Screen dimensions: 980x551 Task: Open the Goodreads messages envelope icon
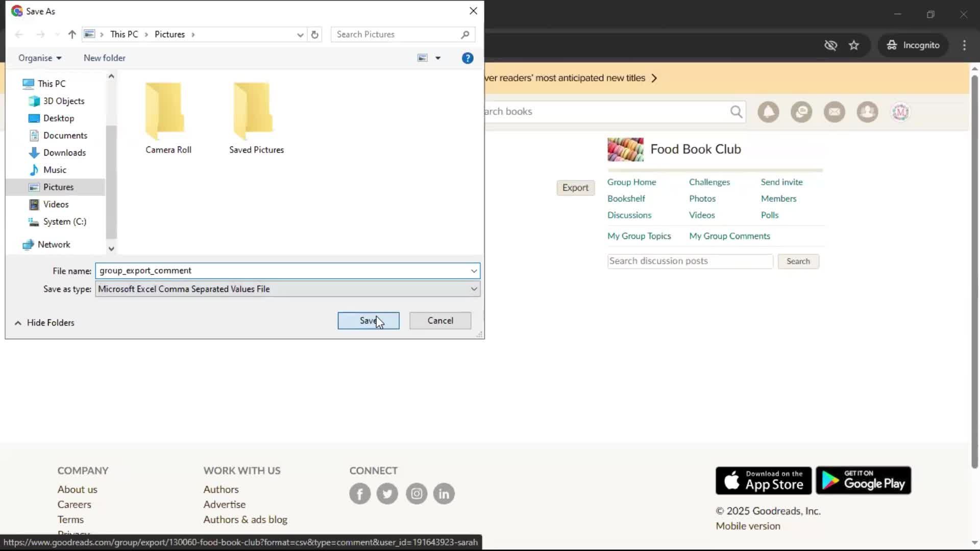click(x=835, y=112)
